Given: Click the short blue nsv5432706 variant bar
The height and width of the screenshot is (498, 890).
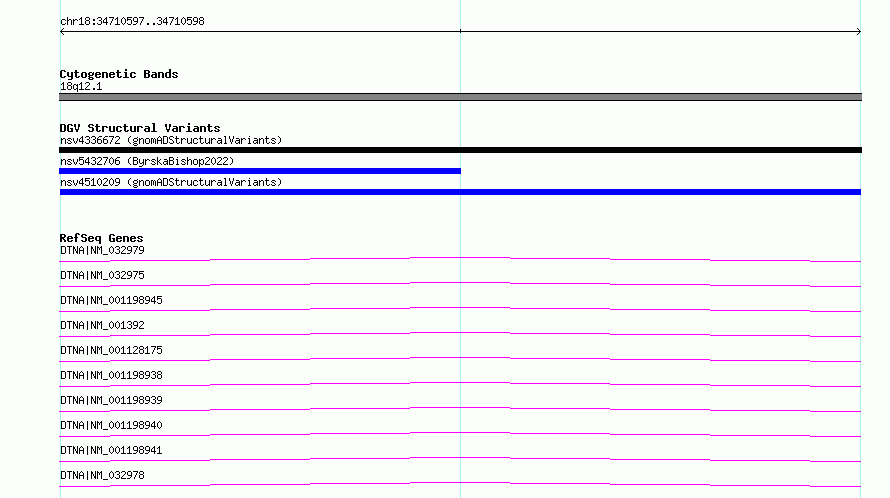Looking at the screenshot, I should [260, 171].
